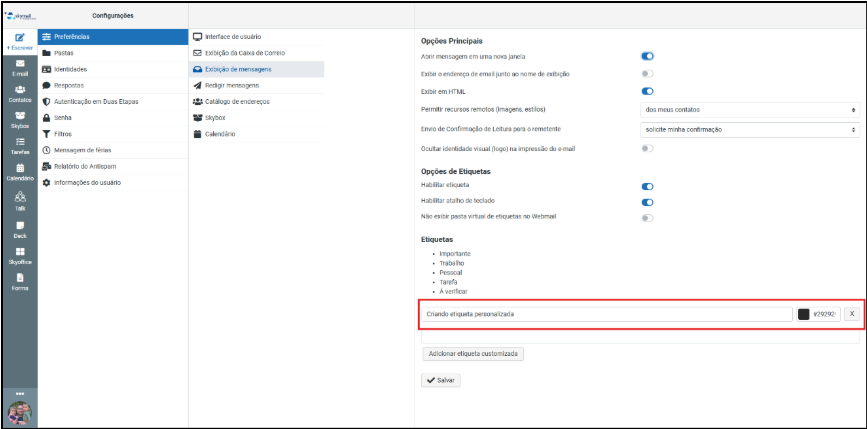Screen dimensions: 867x429
Task: Open Contatos in the left sidebar
Action: pos(20,93)
